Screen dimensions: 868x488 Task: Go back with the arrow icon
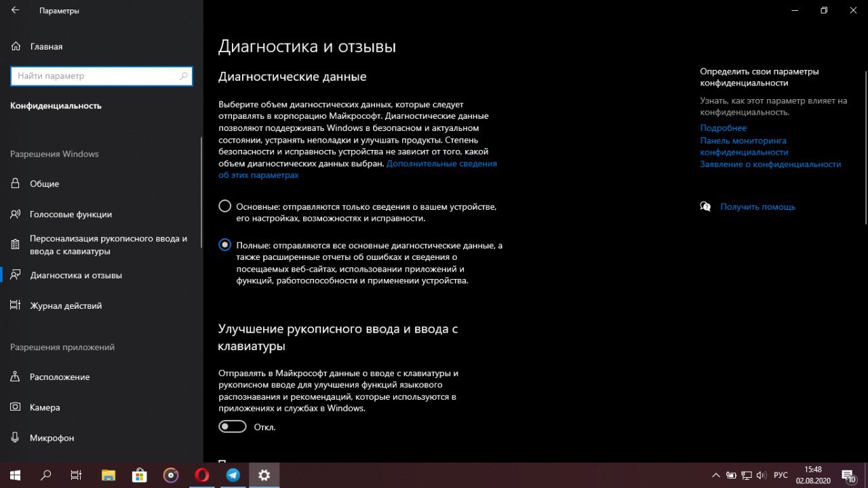tap(15, 11)
